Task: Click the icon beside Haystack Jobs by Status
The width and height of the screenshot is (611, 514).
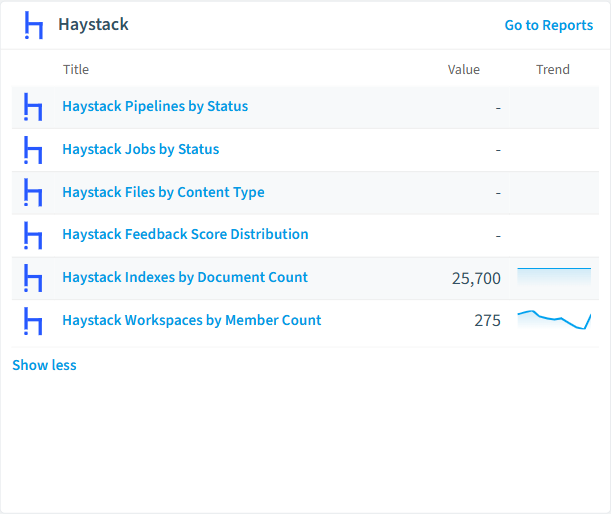Action: [x=33, y=150]
